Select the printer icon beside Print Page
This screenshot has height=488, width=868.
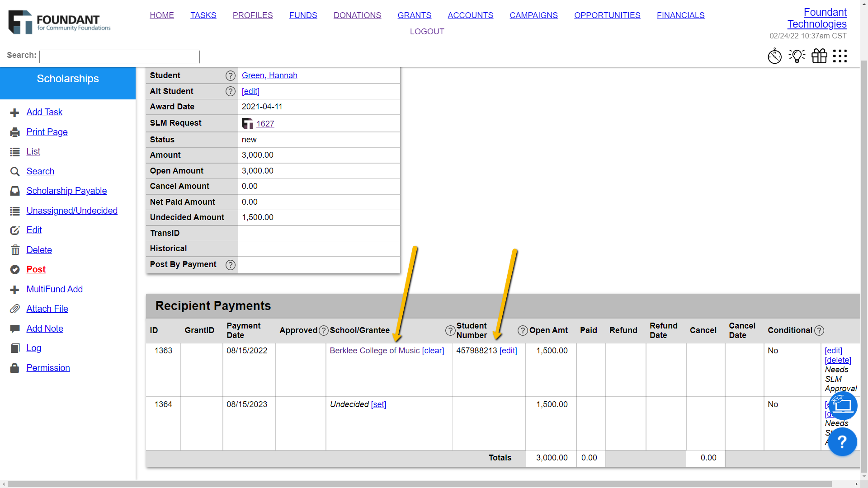(x=15, y=132)
